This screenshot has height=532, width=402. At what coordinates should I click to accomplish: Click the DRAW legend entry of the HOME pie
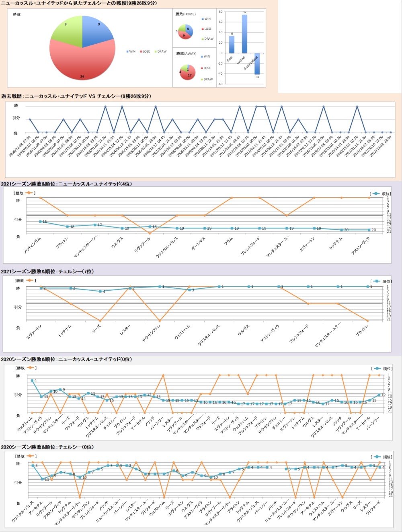[x=207, y=39]
